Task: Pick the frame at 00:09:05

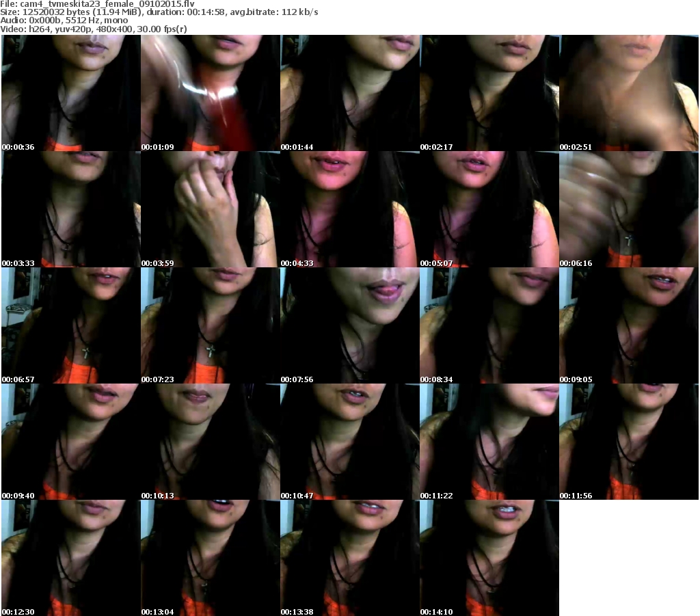Action: 629,325
